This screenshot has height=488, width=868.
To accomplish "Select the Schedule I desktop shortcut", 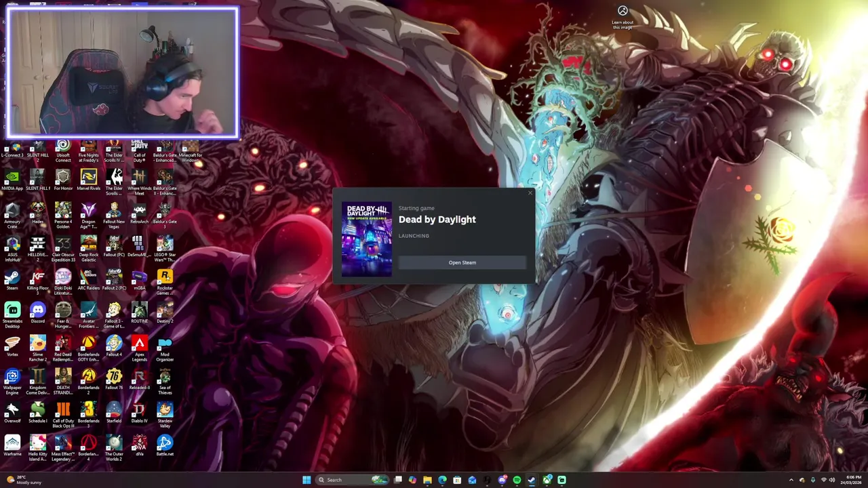I will point(37,413).
